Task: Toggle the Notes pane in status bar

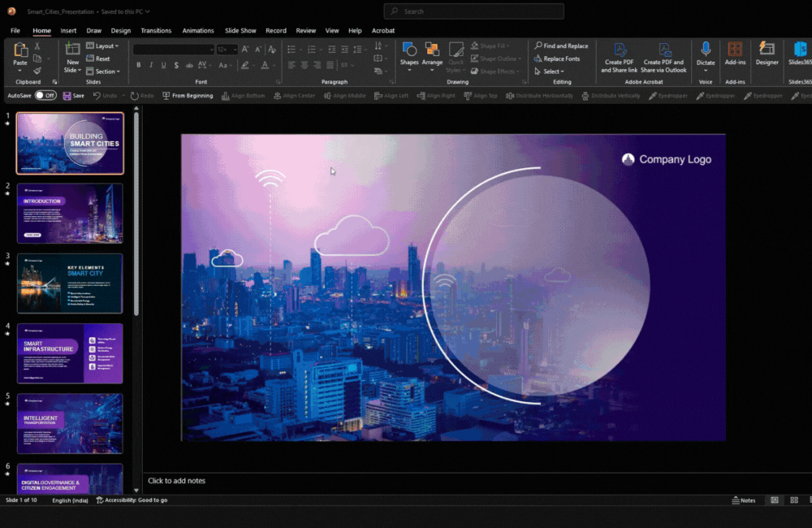Action: tap(743, 500)
